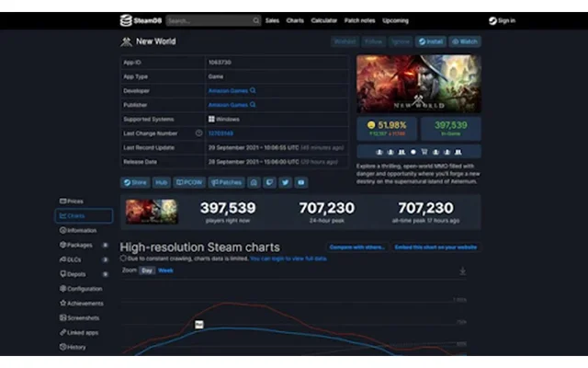Open the last change number link
Viewport: 588px width, 368px height.
[220, 133]
